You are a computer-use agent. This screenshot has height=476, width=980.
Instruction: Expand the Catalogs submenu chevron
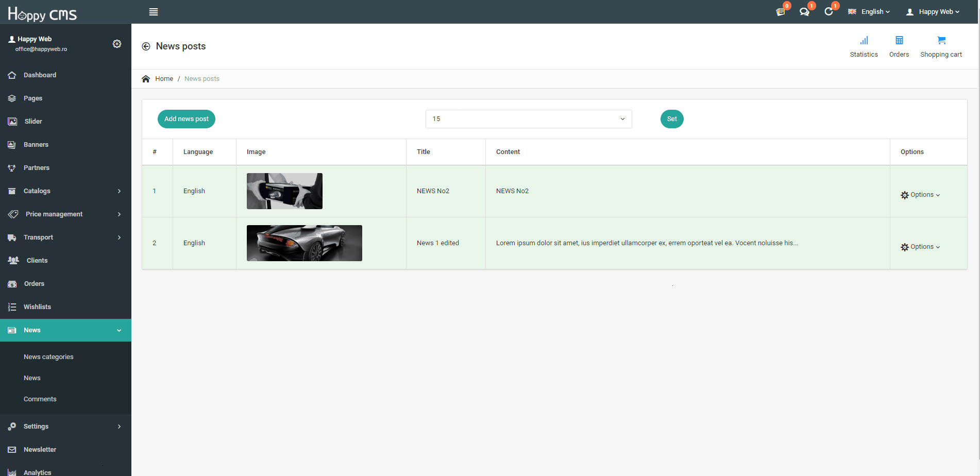pos(119,191)
